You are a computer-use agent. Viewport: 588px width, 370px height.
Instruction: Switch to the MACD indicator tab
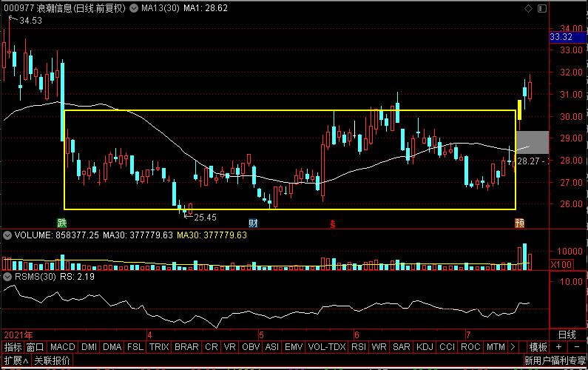63,347
